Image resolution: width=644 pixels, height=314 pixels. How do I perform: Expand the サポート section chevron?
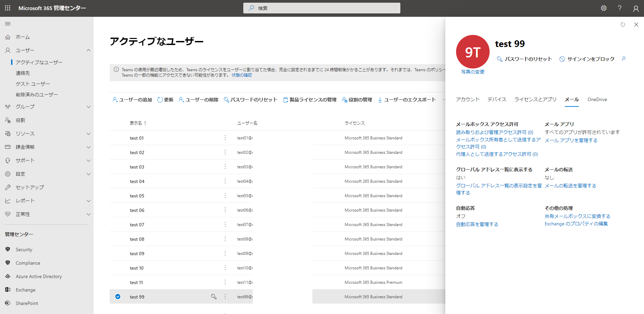(x=89, y=161)
